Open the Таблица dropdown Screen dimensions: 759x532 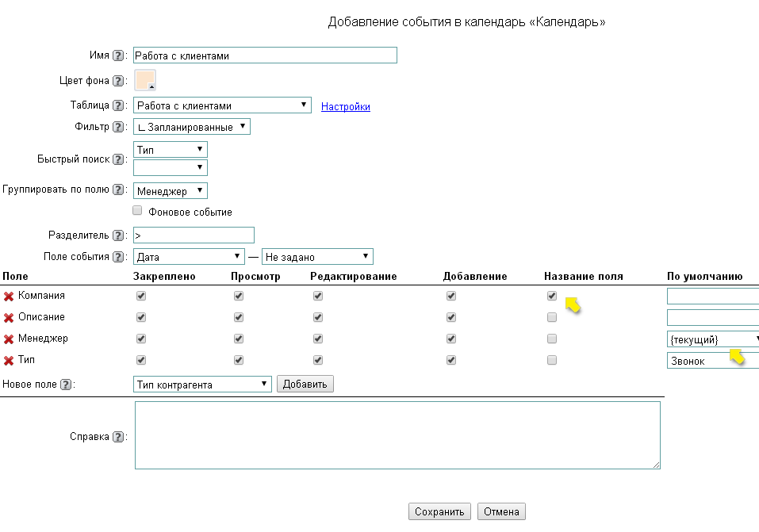[x=222, y=105]
